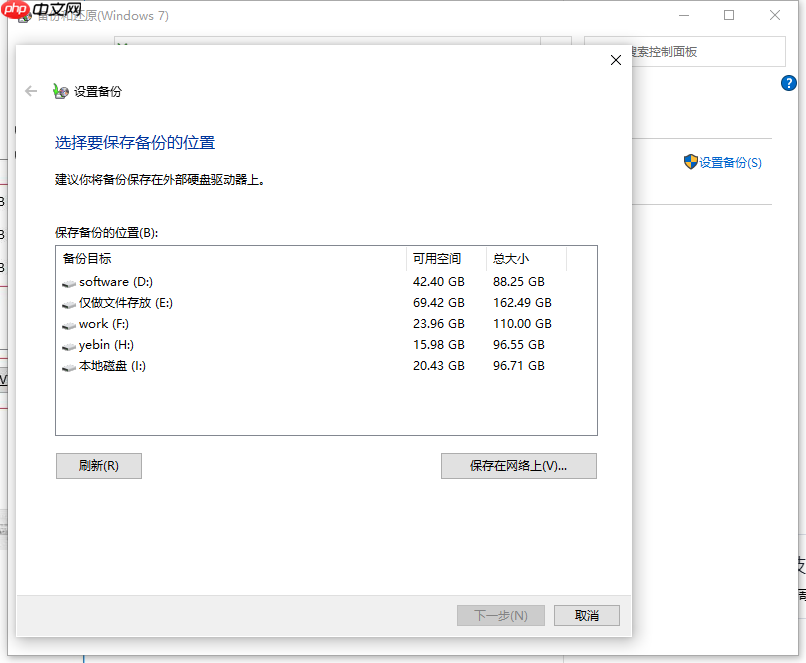Close the 设置备份 dialog
806x663 pixels.
pos(615,60)
